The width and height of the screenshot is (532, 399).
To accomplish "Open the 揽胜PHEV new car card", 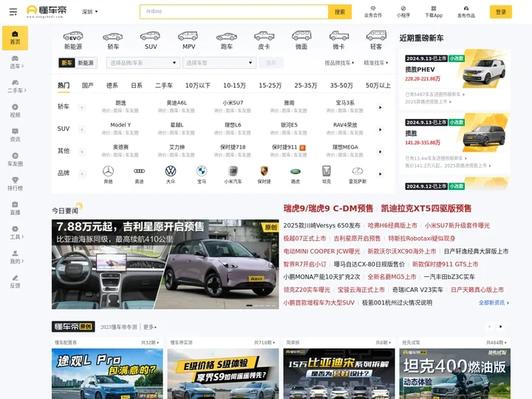I will (454, 80).
